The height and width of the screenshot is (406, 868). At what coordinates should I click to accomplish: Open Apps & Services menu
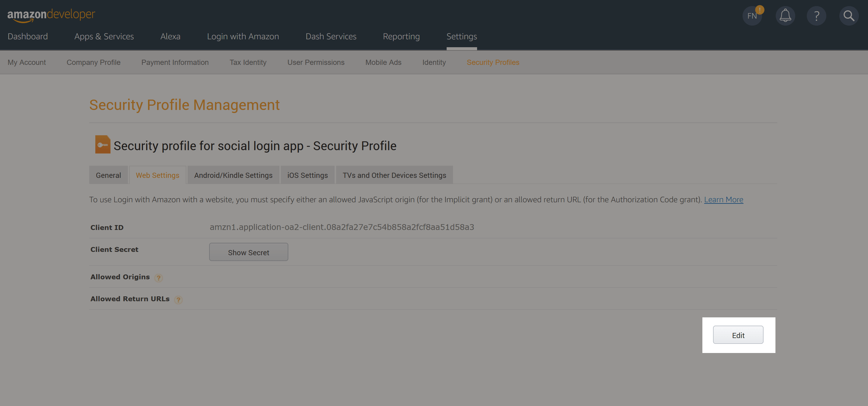pos(104,37)
